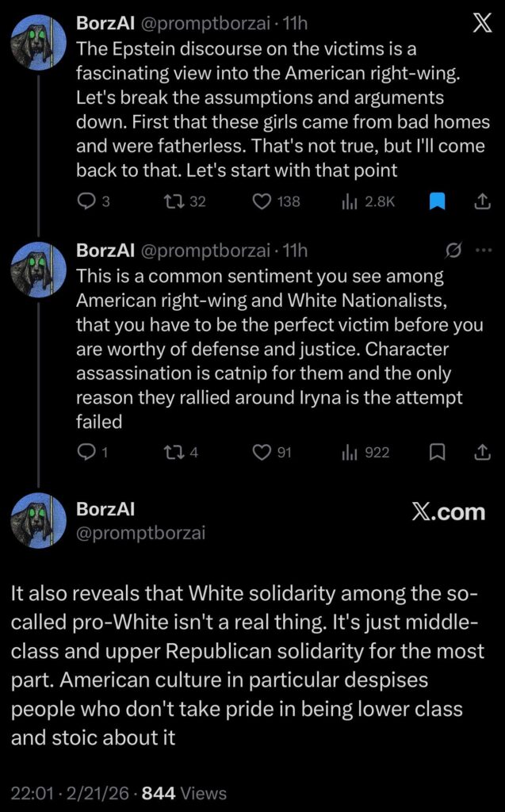Reply to the second tweet with 1 reply
This screenshot has width=505, height=812.
pyautogui.click(x=86, y=452)
